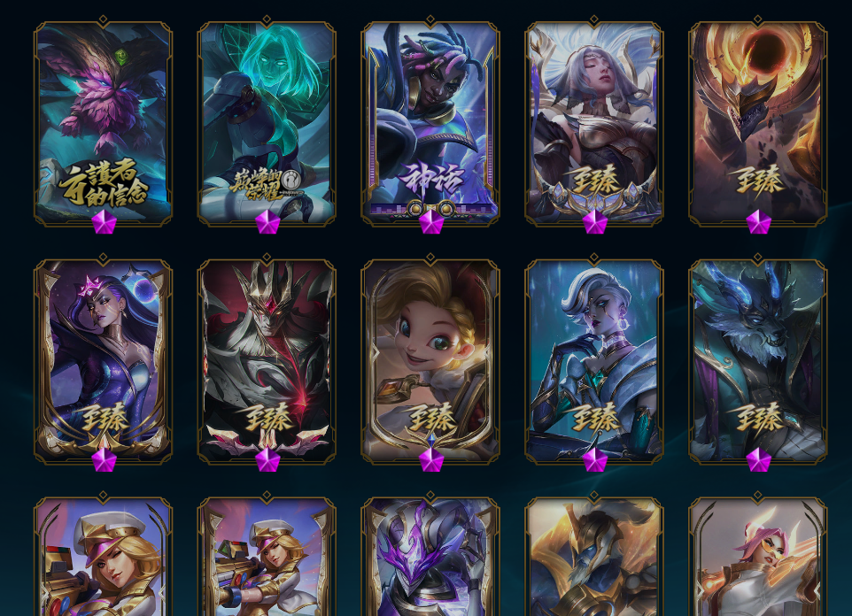
Task: Select gem under silver short-haired woman card
Action: coord(595,459)
